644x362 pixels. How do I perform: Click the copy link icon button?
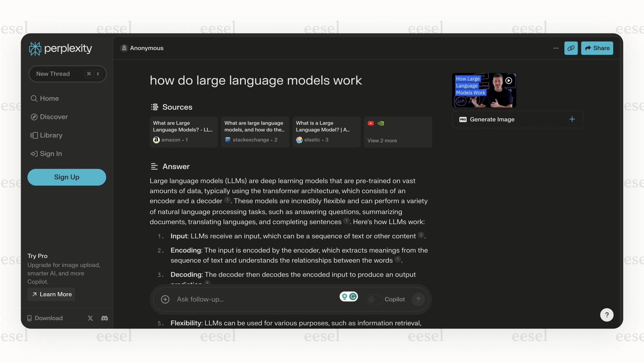pyautogui.click(x=571, y=48)
